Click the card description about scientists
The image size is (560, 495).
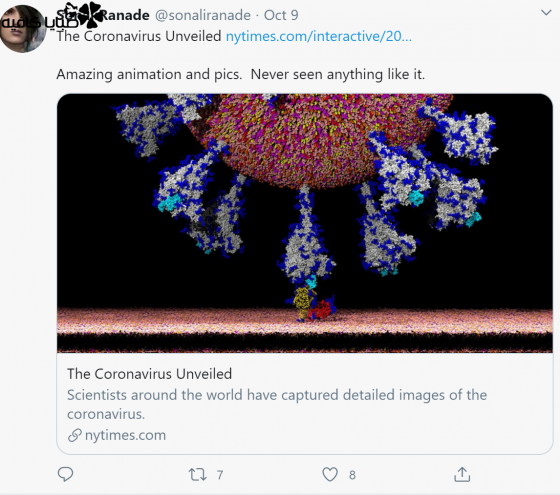277,405
